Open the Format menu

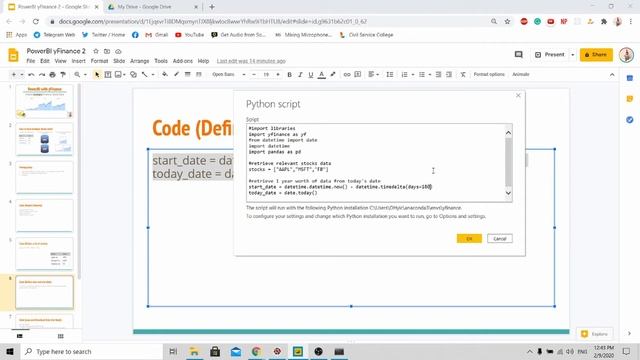click(x=99, y=61)
